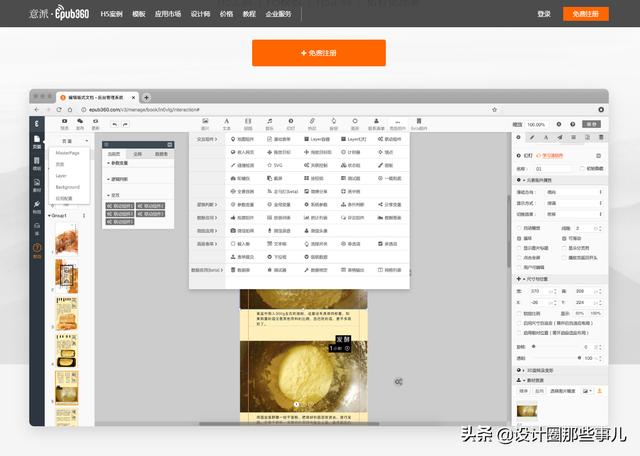The width and height of the screenshot is (640, 456).
Task: Adjust the rotation slider handle
Action: pos(533,346)
